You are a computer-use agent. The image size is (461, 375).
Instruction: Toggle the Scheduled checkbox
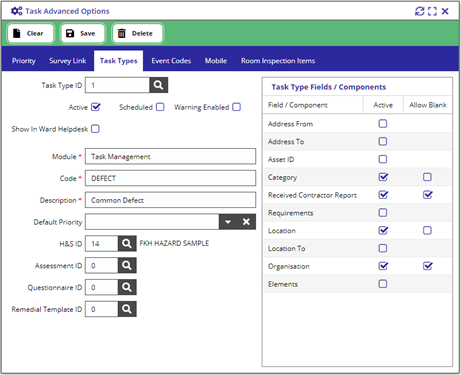160,107
